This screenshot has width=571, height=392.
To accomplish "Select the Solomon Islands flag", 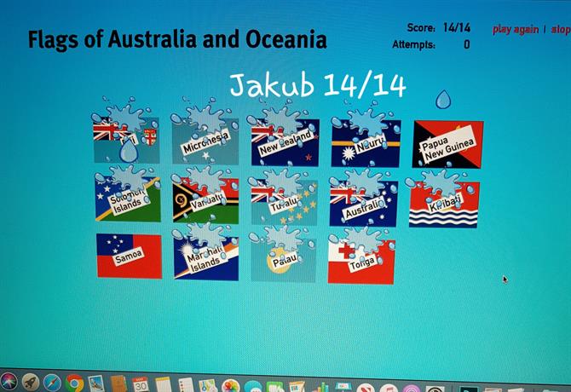I will [x=128, y=199].
